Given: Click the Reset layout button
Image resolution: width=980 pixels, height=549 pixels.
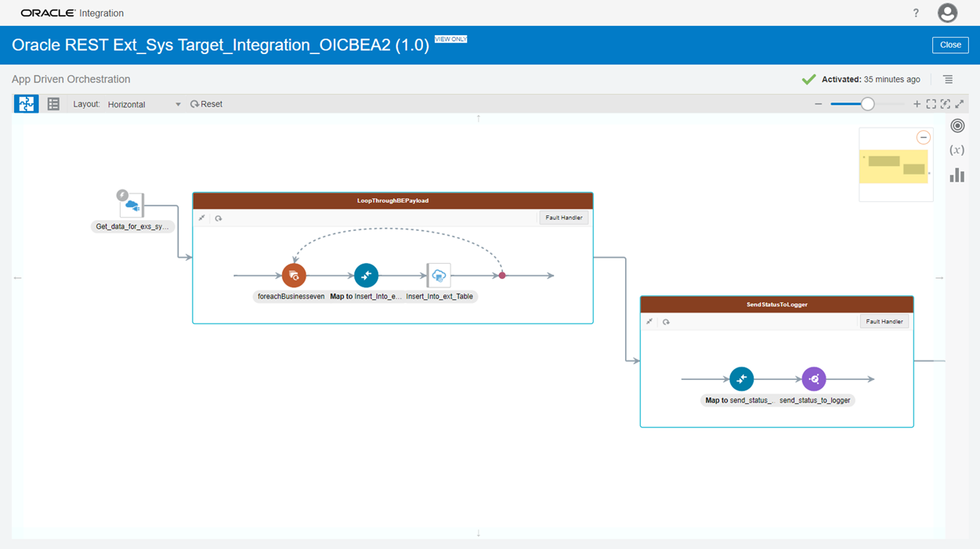Looking at the screenshot, I should coord(206,104).
